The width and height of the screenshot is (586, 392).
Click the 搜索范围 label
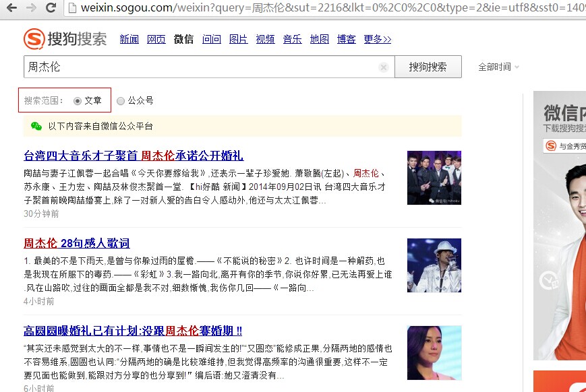pos(43,101)
